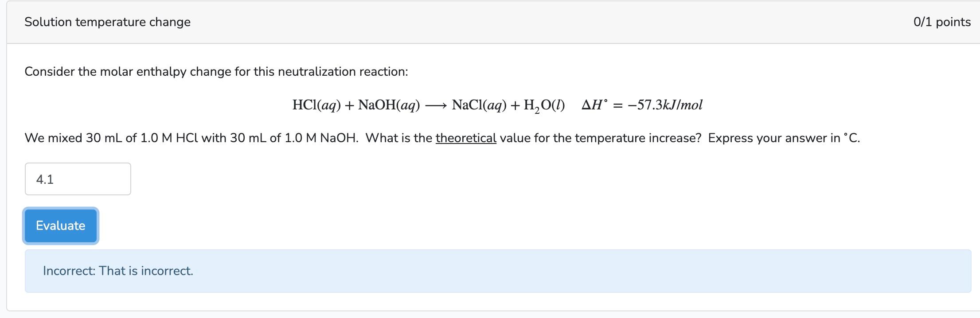Select the answer input field containing 4.1

[77, 178]
